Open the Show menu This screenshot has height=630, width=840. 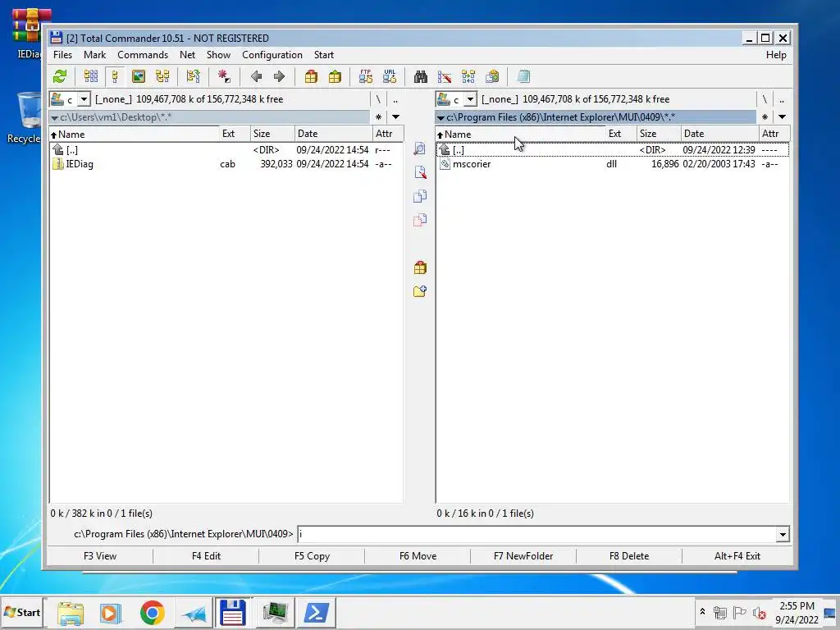pos(218,55)
